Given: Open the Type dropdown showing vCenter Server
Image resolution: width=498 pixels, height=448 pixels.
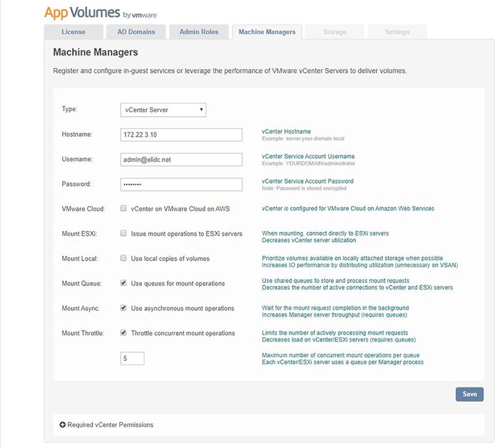Looking at the screenshot, I should click(x=163, y=110).
